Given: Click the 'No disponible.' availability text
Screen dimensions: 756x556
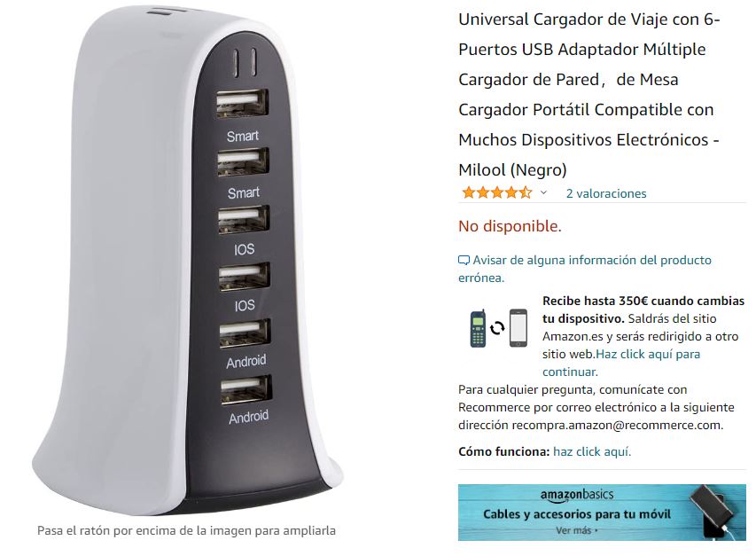Looking at the screenshot, I should pyautogui.click(x=510, y=225).
